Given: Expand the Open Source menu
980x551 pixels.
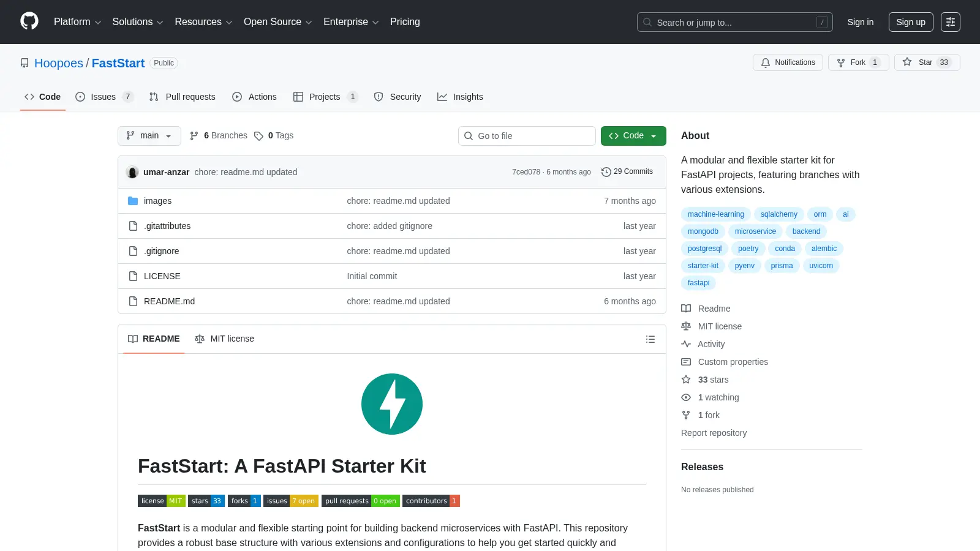Looking at the screenshot, I should (278, 22).
